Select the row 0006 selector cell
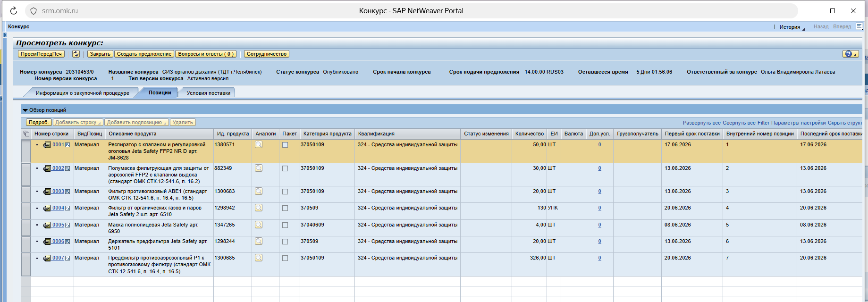The width and height of the screenshot is (868, 302). click(x=26, y=244)
